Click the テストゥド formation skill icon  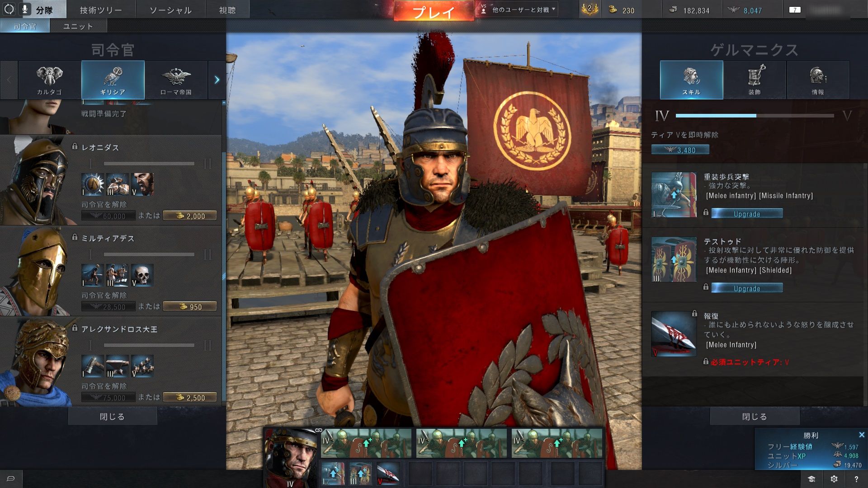click(674, 260)
